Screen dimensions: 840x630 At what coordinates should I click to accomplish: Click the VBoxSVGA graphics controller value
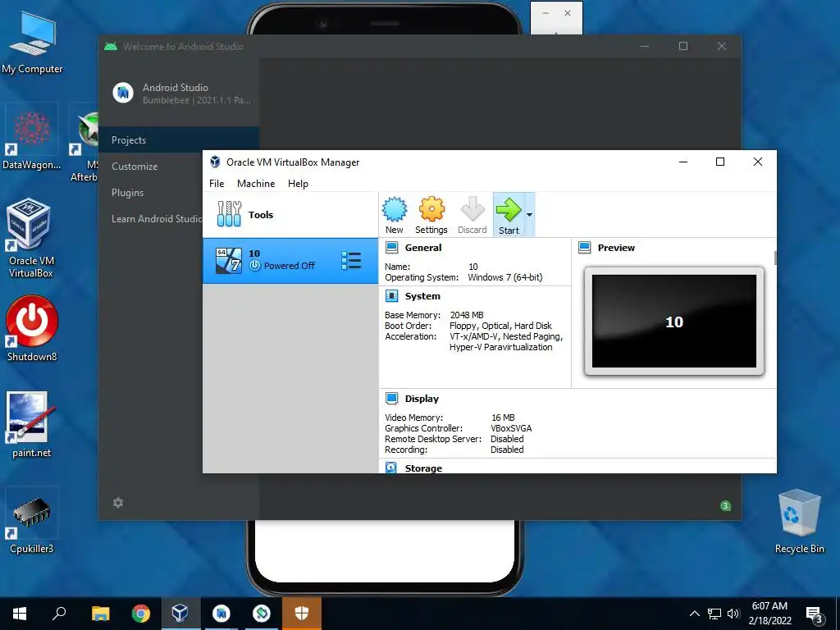[511, 428]
